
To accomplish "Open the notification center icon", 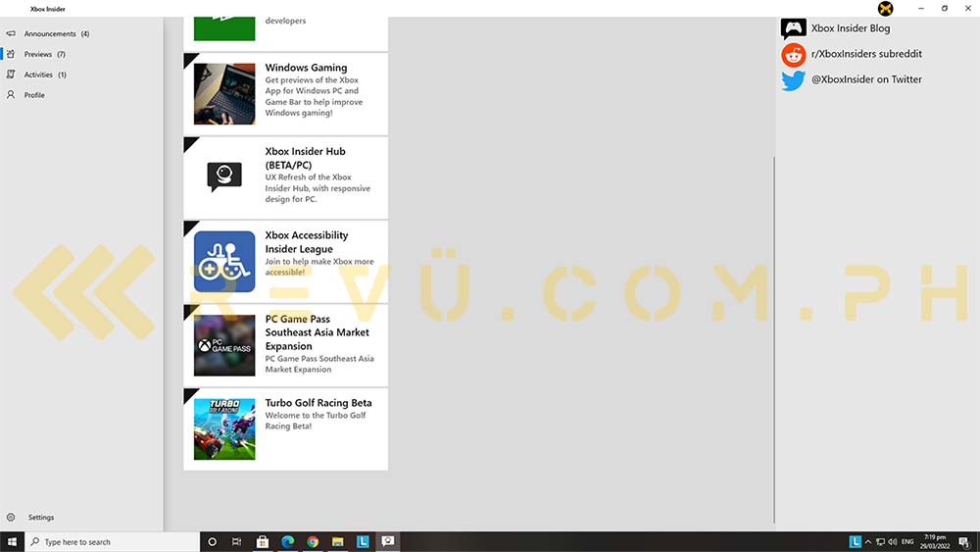I will [x=964, y=541].
